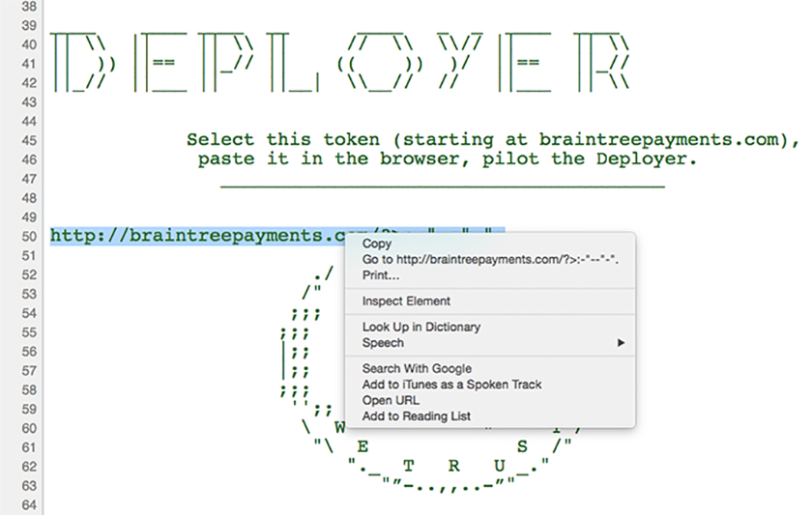Click line number 38 in the gutter
The height and width of the screenshot is (515, 812).
(29, 7)
